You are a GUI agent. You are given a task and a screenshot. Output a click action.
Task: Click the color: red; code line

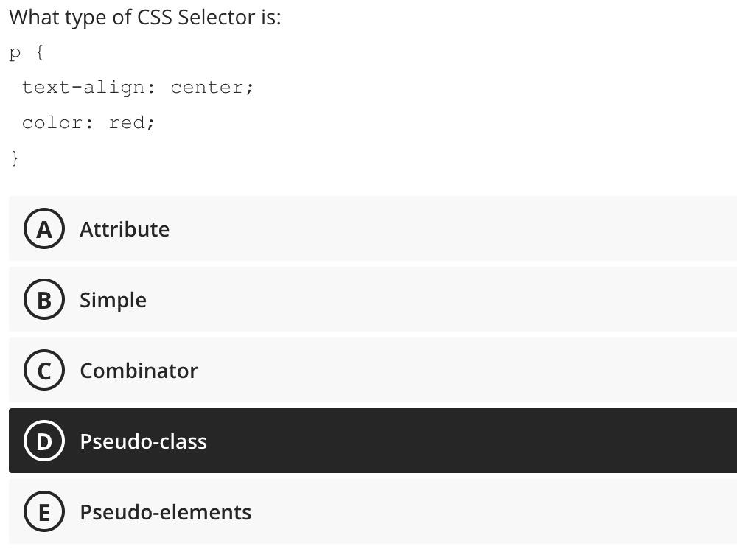click(x=88, y=122)
